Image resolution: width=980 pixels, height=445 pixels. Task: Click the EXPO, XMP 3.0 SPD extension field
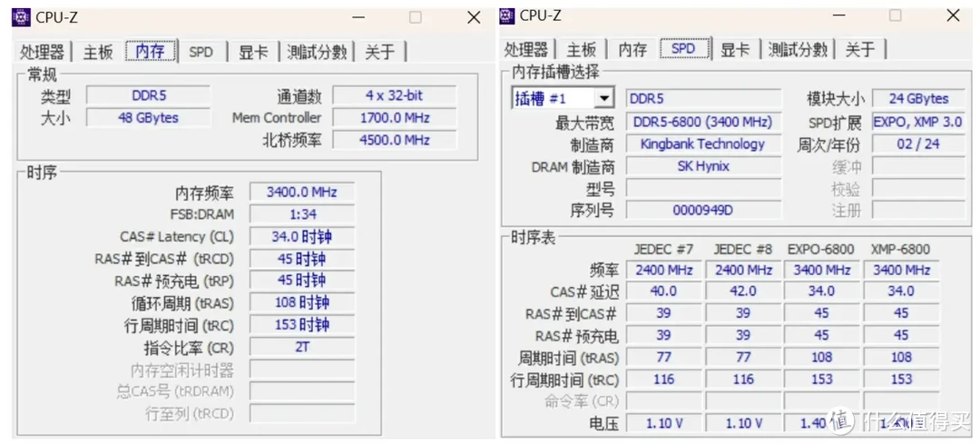point(918,122)
